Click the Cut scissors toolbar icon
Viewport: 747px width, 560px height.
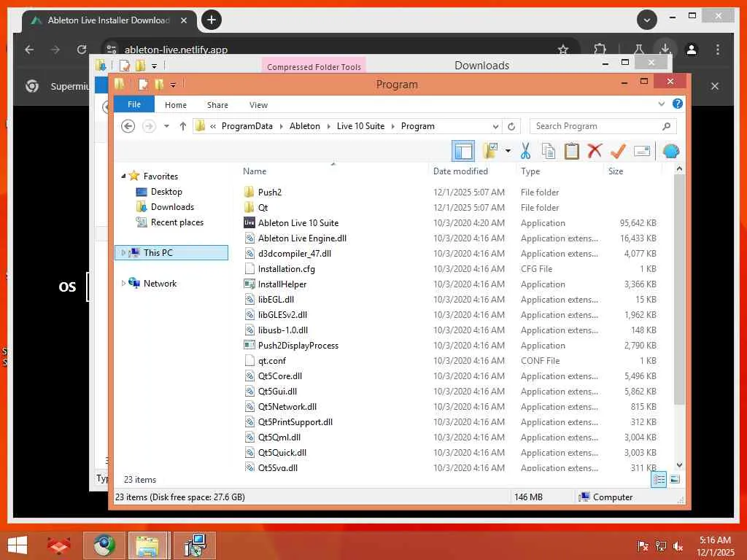(525, 152)
